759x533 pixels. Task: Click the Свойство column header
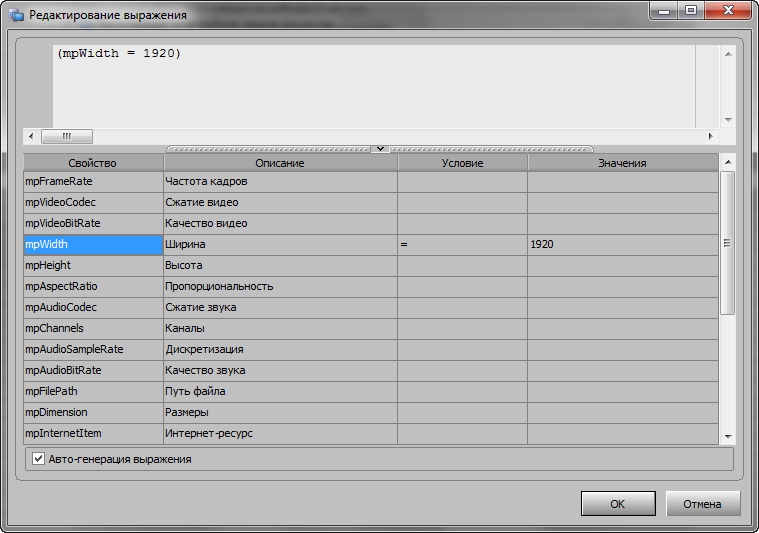pyautogui.click(x=93, y=162)
